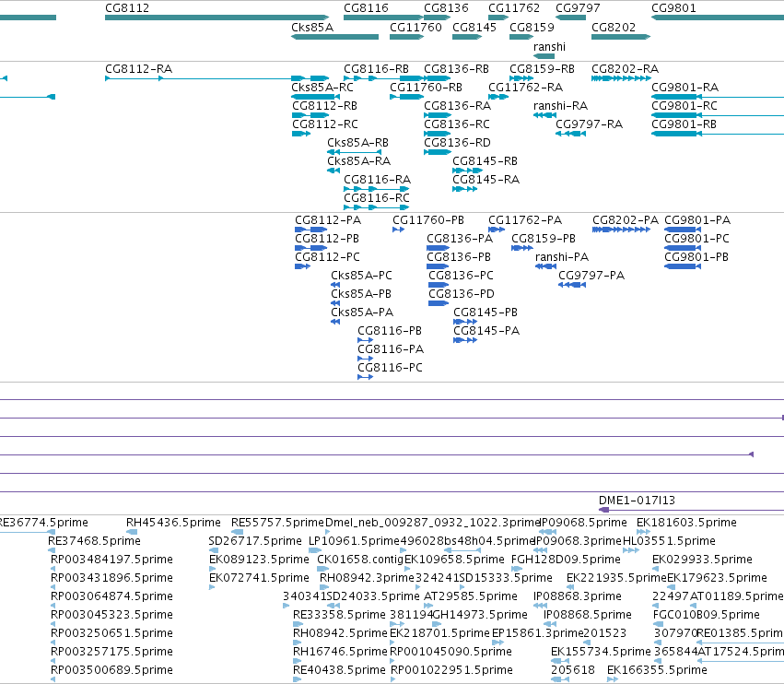Click protein CG11762-PA
The image size is (784, 684).
(x=497, y=230)
